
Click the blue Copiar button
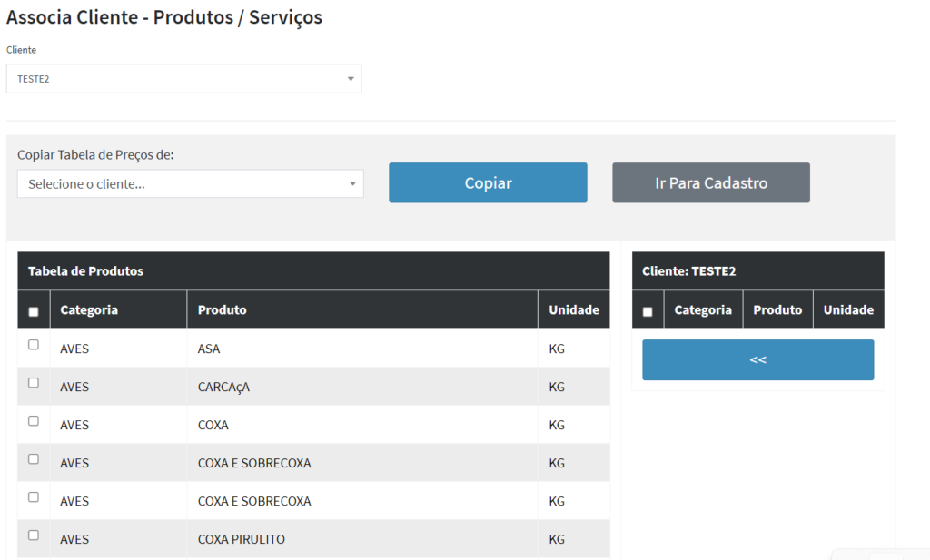(x=488, y=183)
